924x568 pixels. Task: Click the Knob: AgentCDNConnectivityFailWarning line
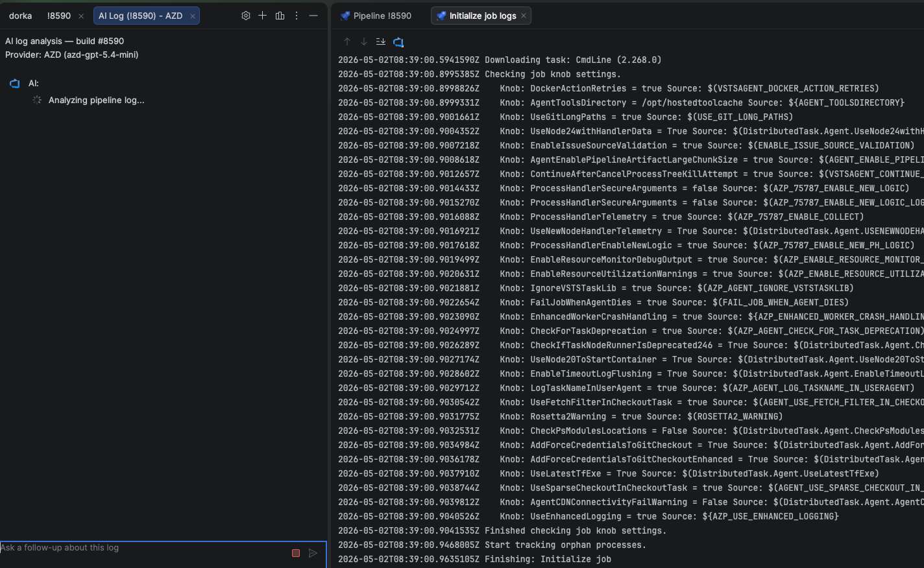click(631, 502)
